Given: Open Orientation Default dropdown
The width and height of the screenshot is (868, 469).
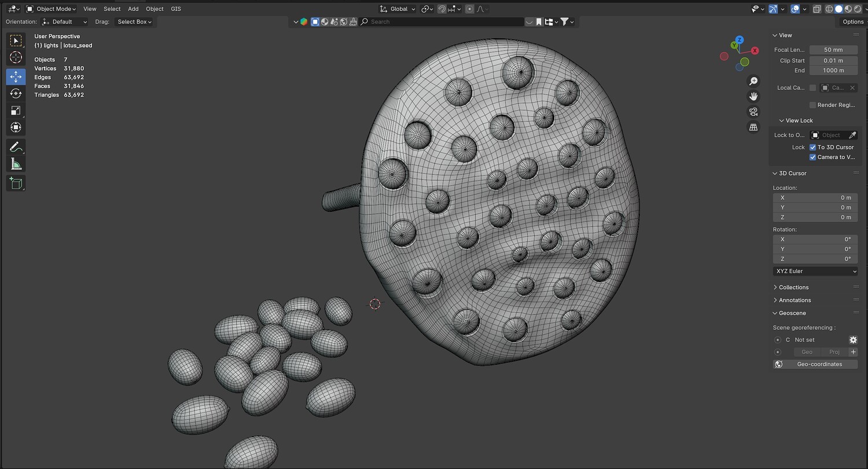Looking at the screenshot, I should tap(65, 22).
